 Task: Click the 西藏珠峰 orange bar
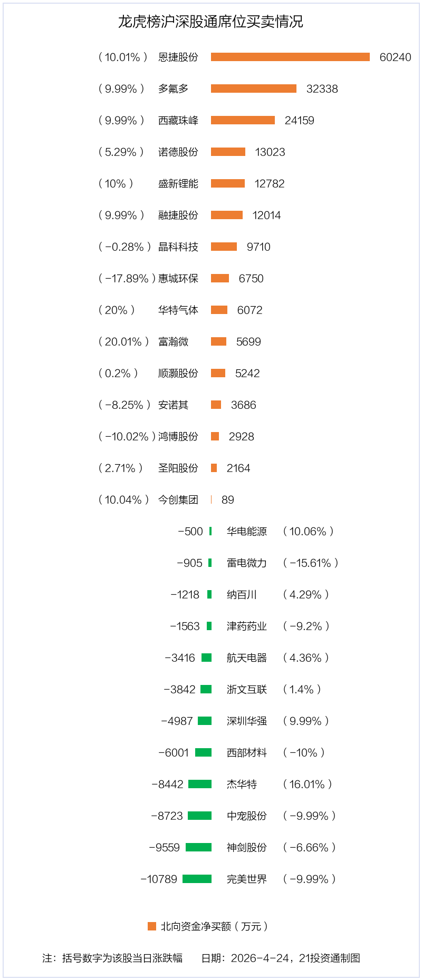point(243,120)
